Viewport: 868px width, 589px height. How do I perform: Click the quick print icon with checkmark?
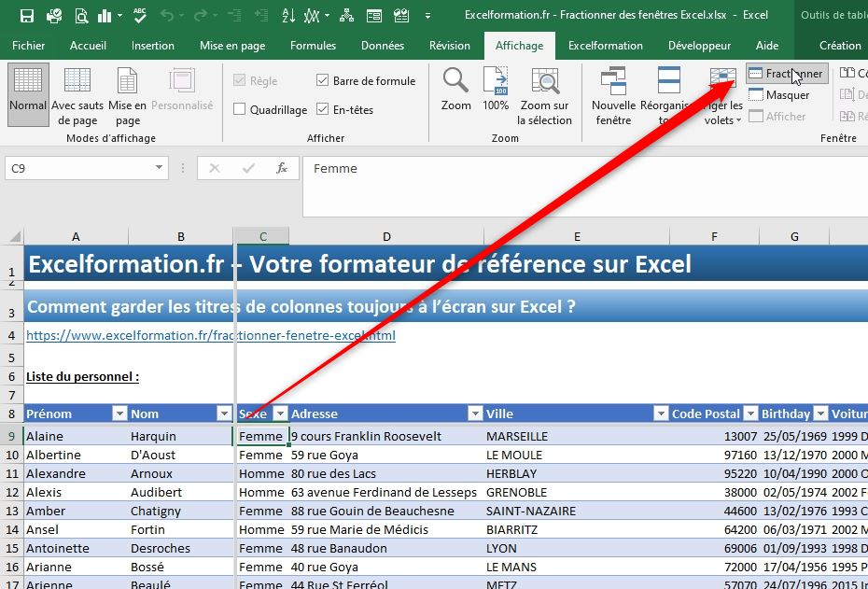(54, 16)
